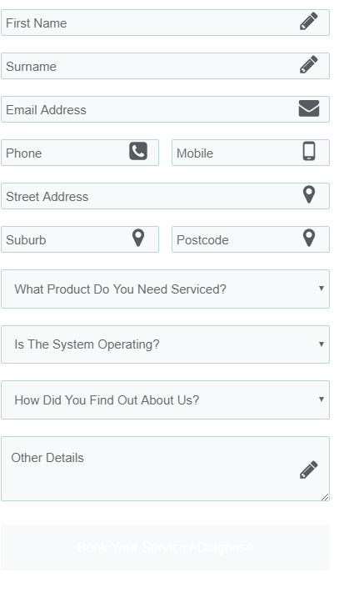Grab the Other Details textarea resize handle
This screenshot has height=613, width=364.
325,497
